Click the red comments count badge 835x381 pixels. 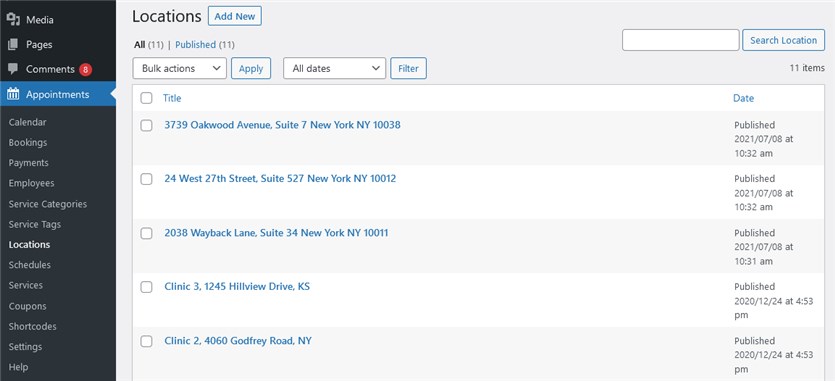[86, 69]
